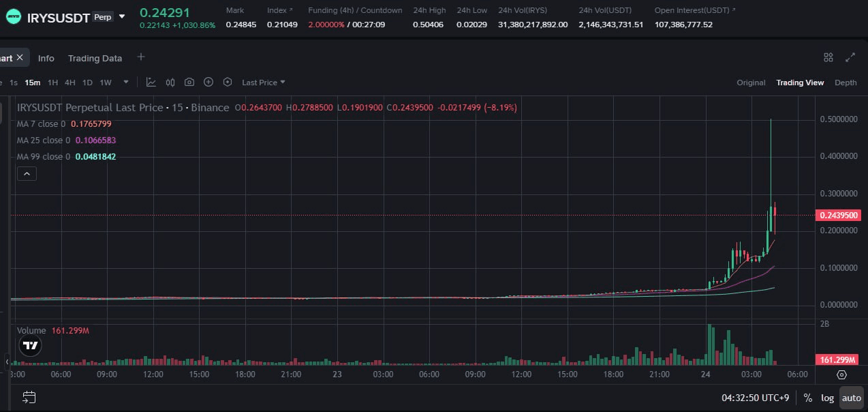Close the Chart tab

[20, 58]
